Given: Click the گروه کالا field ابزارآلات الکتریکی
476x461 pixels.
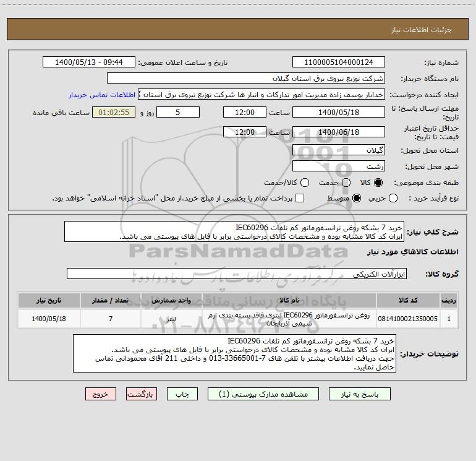Looking at the screenshot, I should pyautogui.click(x=237, y=274).
